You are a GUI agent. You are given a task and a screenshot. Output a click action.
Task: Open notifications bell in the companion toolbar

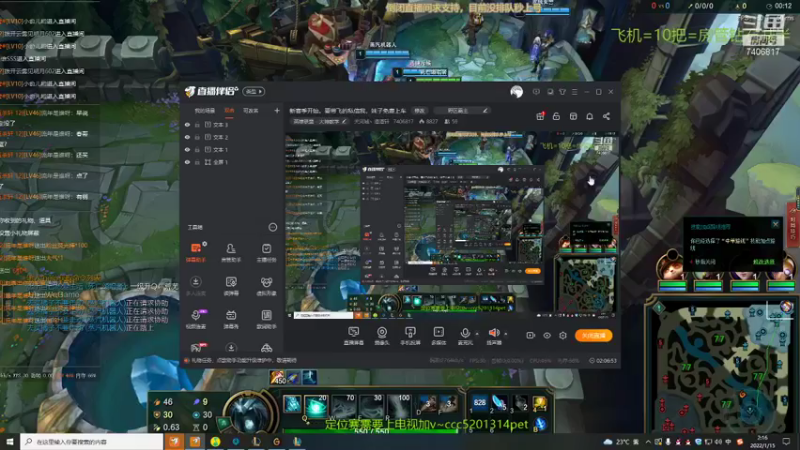pos(590,116)
